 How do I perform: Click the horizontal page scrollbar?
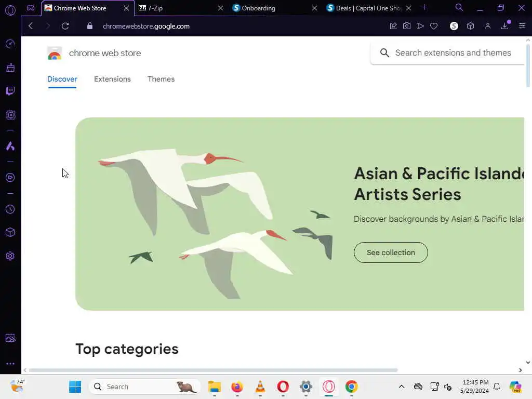tap(213, 370)
